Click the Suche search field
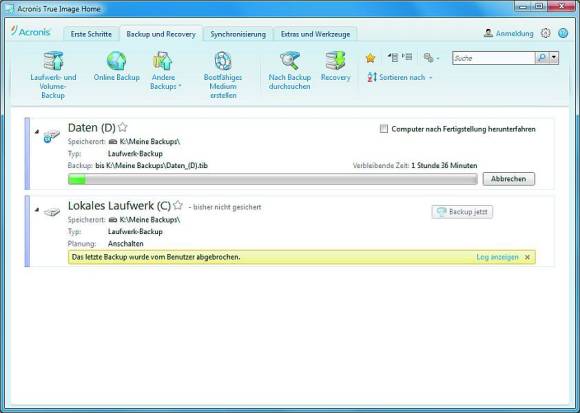This screenshot has height=413, width=580. [493, 58]
